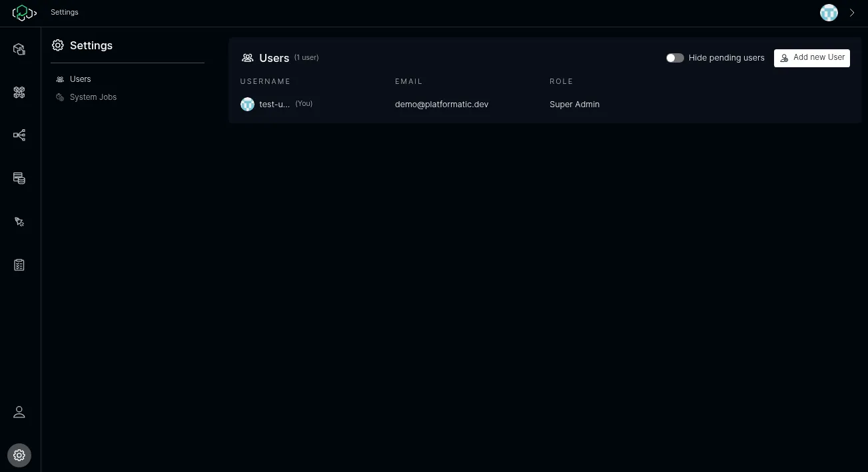Click the account avatar in top-right corner
The width and height of the screenshot is (868, 472).
pos(829,13)
